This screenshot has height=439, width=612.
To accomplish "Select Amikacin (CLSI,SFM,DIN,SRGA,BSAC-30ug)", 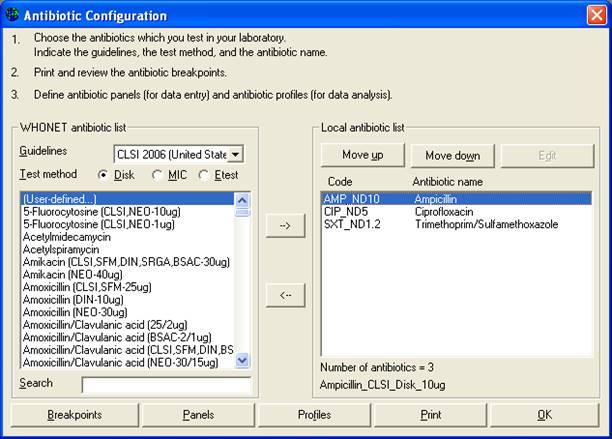I will click(x=128, y=262).
